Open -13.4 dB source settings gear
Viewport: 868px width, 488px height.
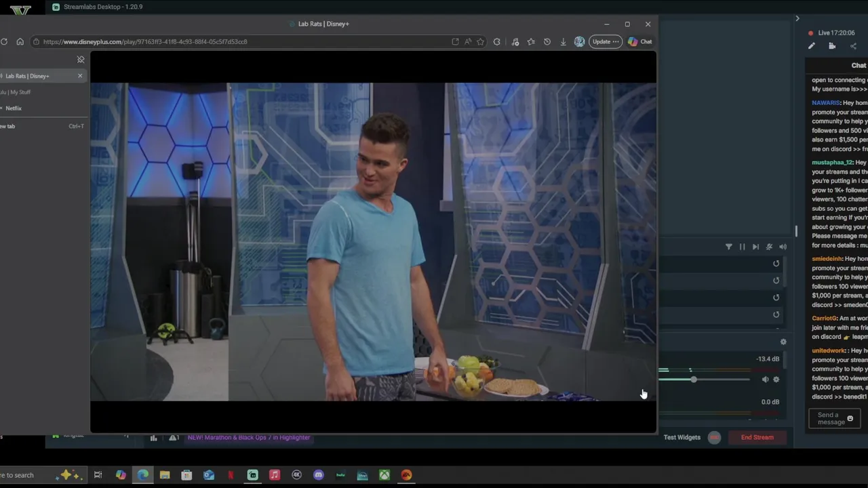(x=776, y=380)
